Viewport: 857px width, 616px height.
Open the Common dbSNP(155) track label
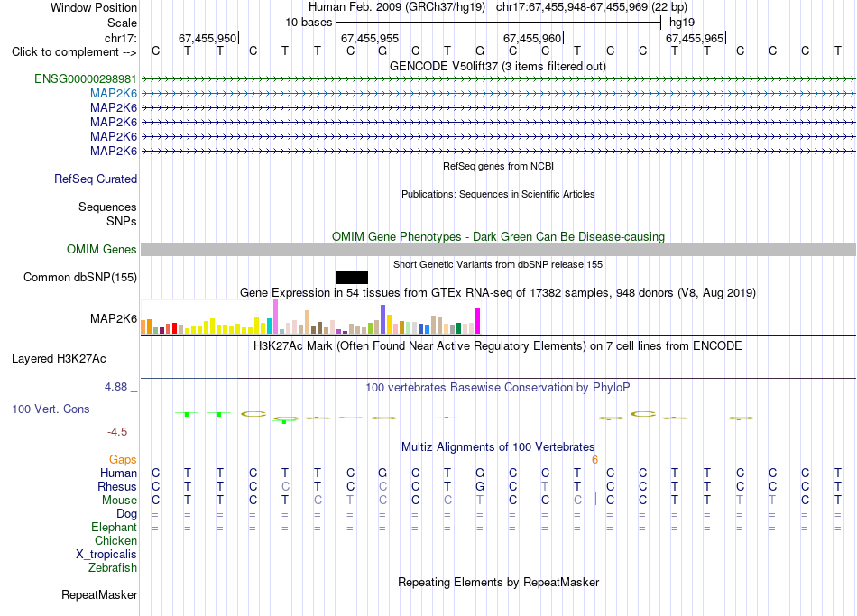point(80,277)
